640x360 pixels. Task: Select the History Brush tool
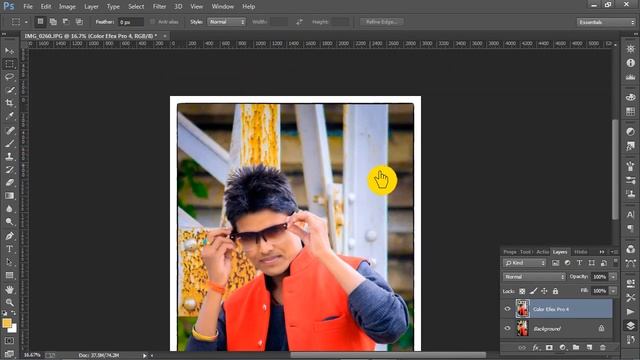(9, 169)
